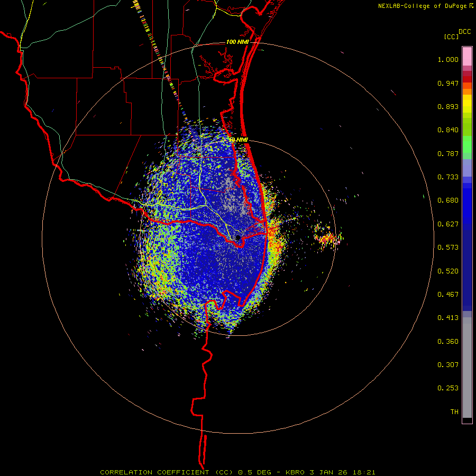The width and height of the screenshot is (476, 476).
Task: Click the 50 NMI range ring label
Action: pos(239,140)
